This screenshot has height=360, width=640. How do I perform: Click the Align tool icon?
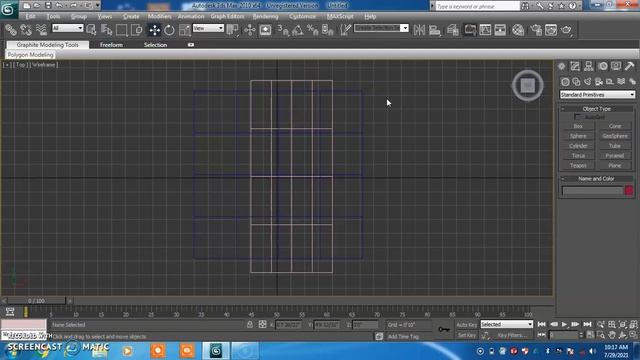[435, 30]
